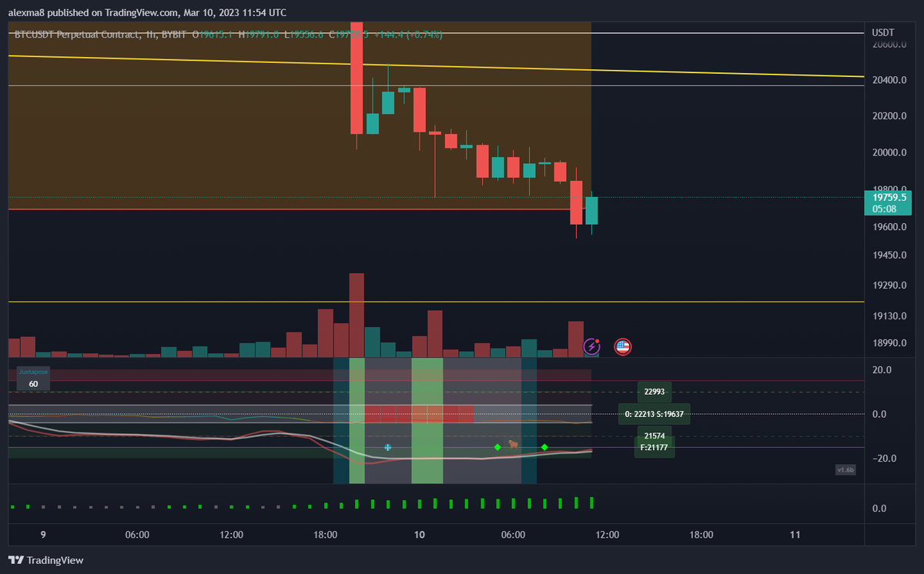Click the F:21177 label
924x574 pixels.
point(654,448)
